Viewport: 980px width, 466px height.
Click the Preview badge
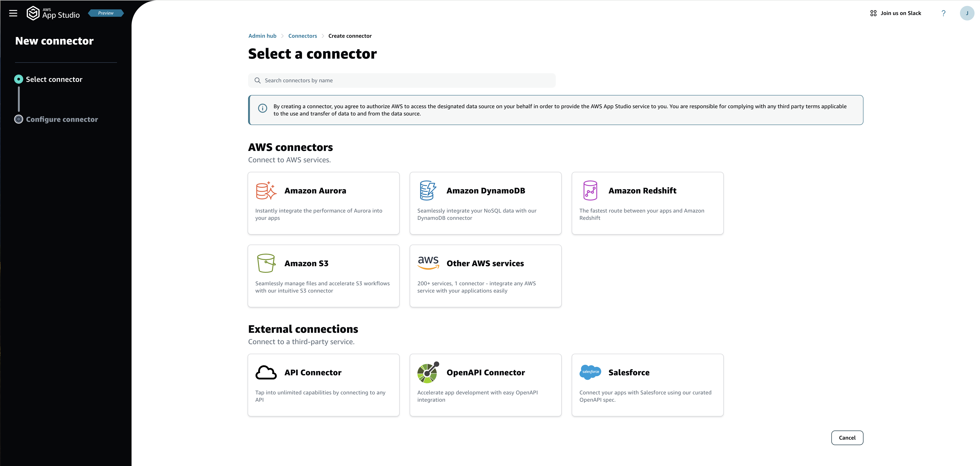point(106,13)
